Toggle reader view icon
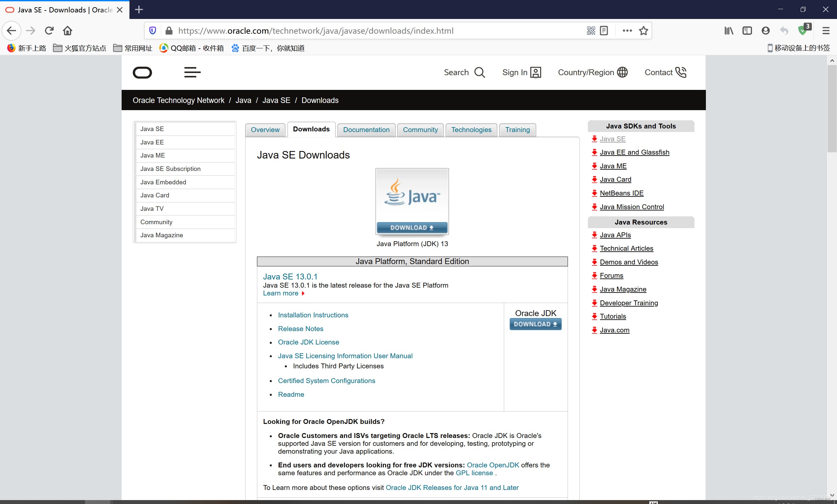Screen dimensions: 837x504 click(x=604, y=31)
